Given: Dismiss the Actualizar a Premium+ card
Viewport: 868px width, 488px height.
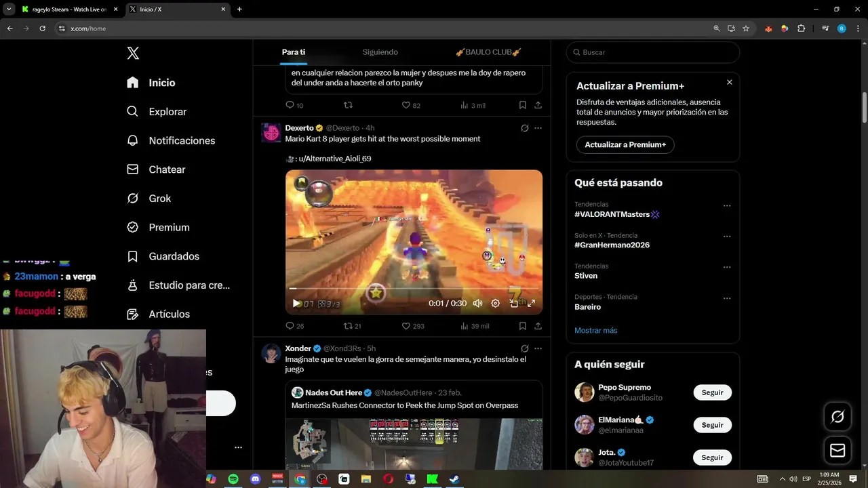Looking at the screenshot, I should point(730,82).
